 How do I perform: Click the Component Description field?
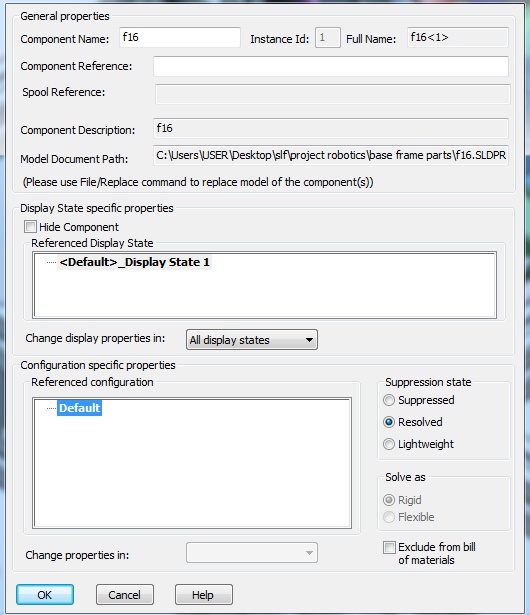(x=331, y=128)
